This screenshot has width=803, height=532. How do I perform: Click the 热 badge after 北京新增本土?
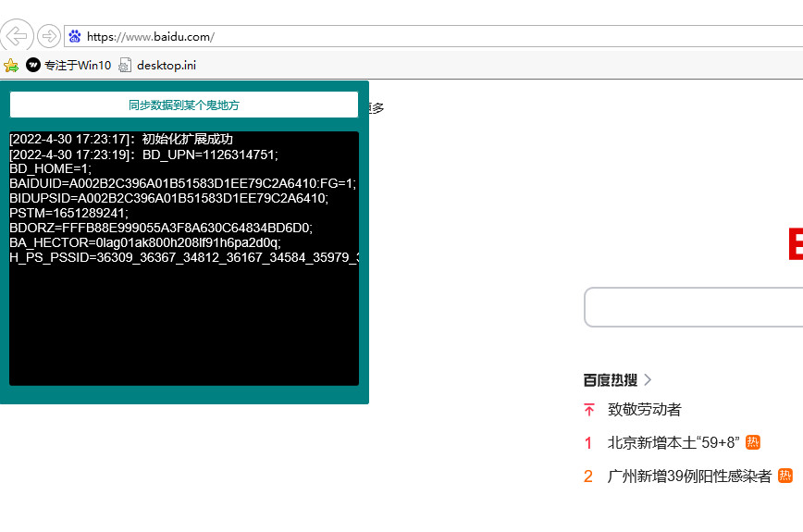(753, 442)
